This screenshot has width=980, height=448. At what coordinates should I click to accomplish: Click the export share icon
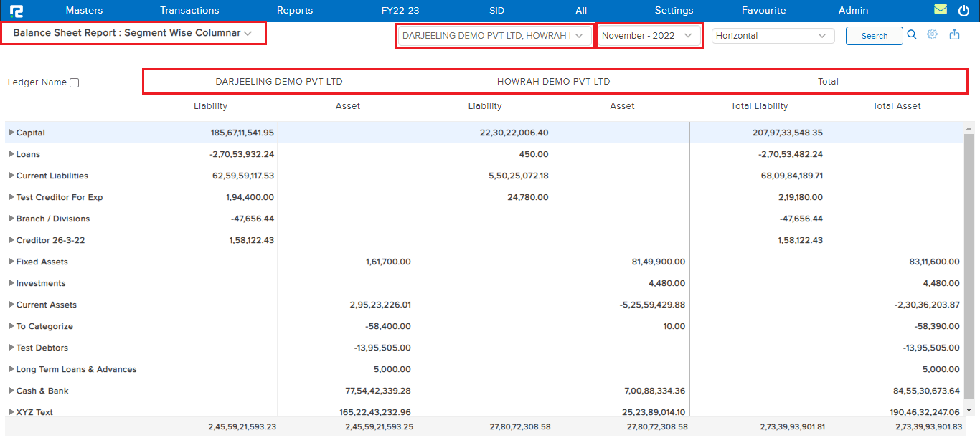954,34
